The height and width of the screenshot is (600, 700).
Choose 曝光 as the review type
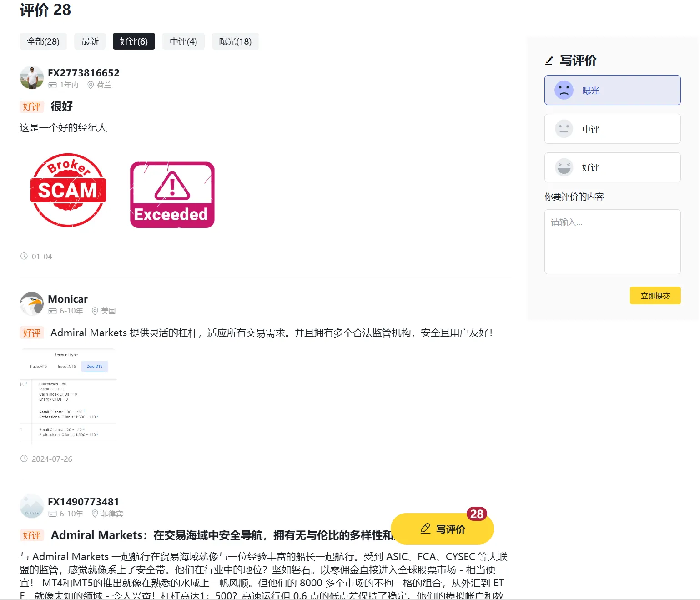click(612, 90)
